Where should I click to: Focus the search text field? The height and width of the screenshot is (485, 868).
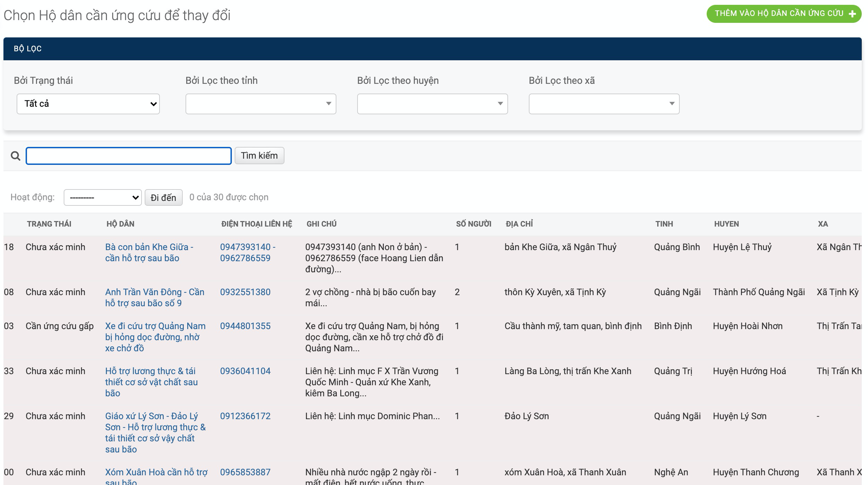129,156
